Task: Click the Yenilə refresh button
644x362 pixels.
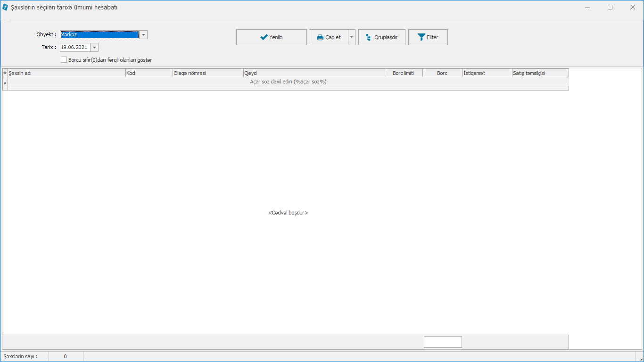Action: (271, 37)
